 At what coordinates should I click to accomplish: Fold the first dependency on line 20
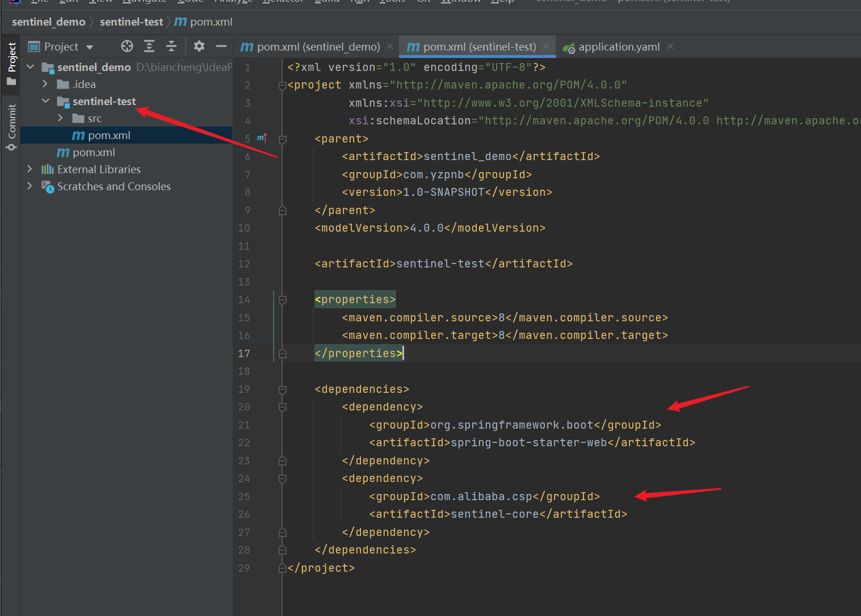(x=282, y=407)
